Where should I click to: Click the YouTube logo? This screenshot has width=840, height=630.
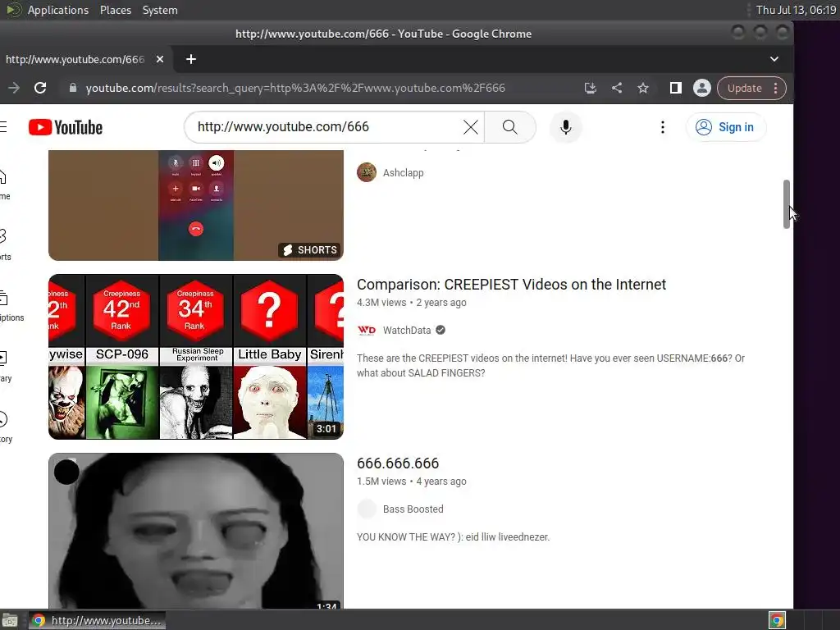[66, 127]
